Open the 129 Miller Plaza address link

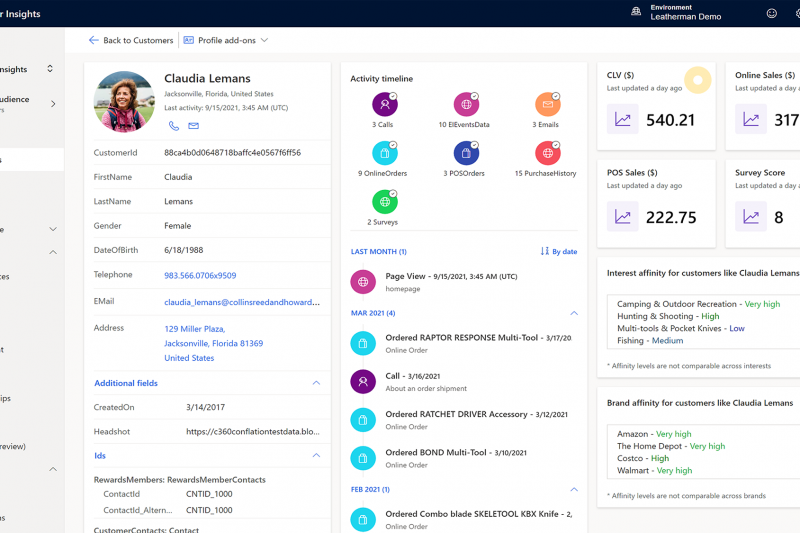tap(213, 343)
